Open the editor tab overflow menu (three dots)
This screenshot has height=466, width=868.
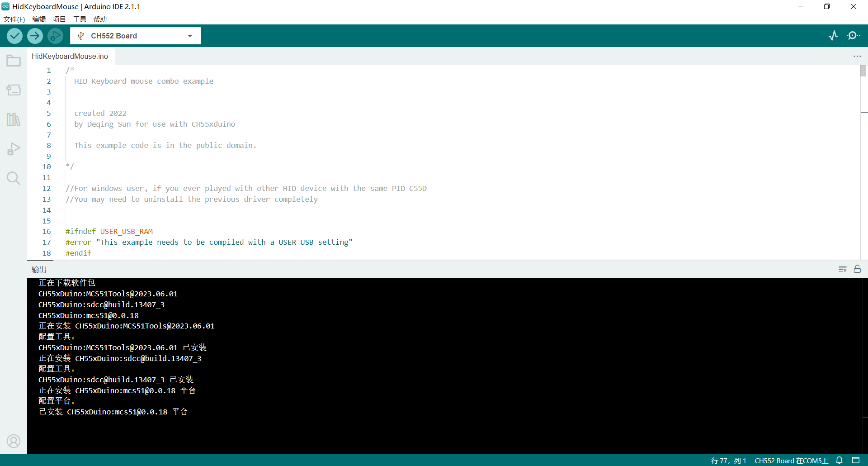(857, 56)
